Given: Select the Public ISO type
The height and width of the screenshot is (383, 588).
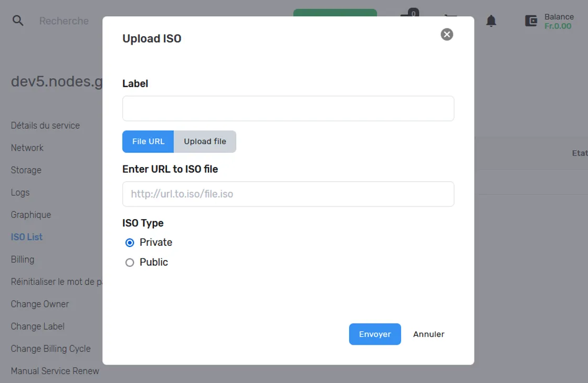Looking at the screenshot, I should pyautogui.click(x=130, y=263).
